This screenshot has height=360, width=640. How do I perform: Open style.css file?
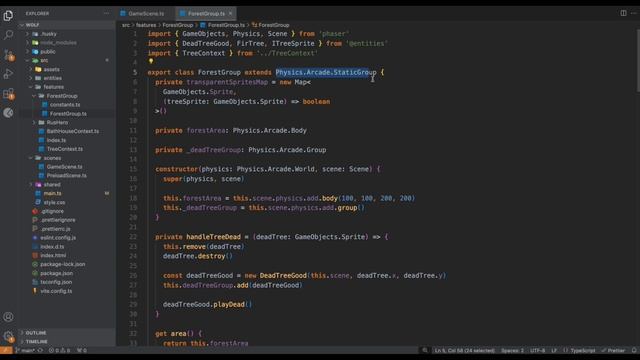click(x=67, y=202)
